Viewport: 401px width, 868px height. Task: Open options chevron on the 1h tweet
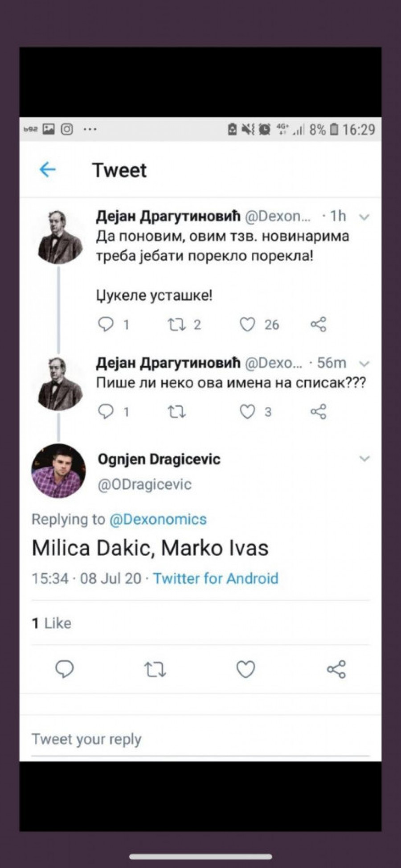(x=364, y=217)
